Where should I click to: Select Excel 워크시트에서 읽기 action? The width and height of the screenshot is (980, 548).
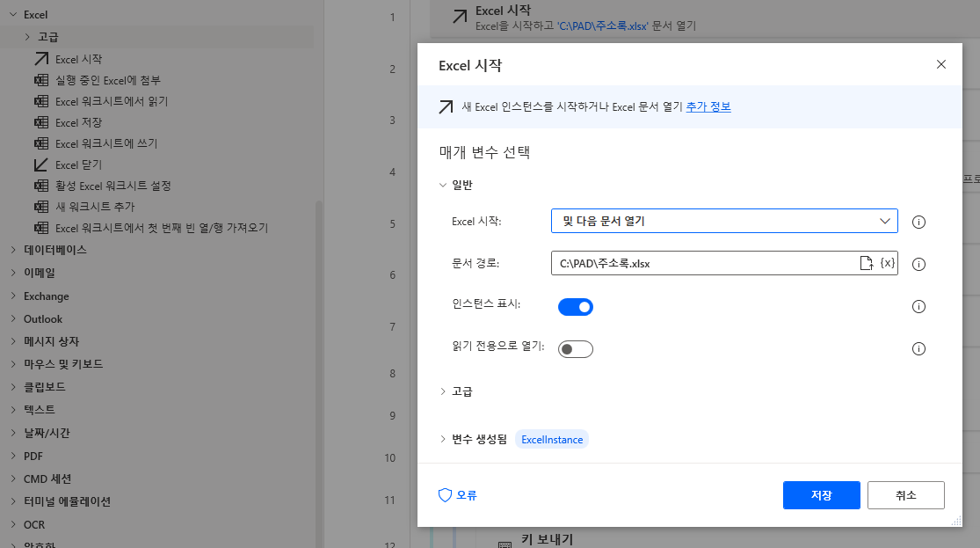pos(112,101)
